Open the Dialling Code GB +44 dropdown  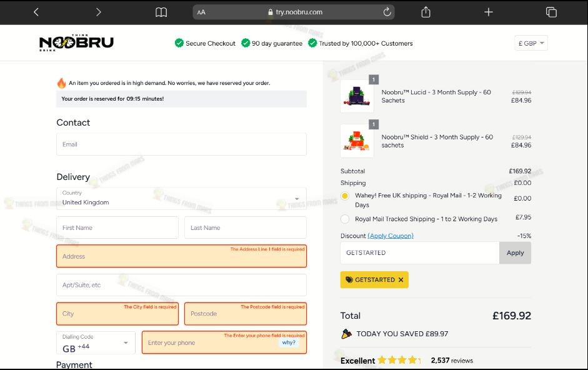point(96,342)
